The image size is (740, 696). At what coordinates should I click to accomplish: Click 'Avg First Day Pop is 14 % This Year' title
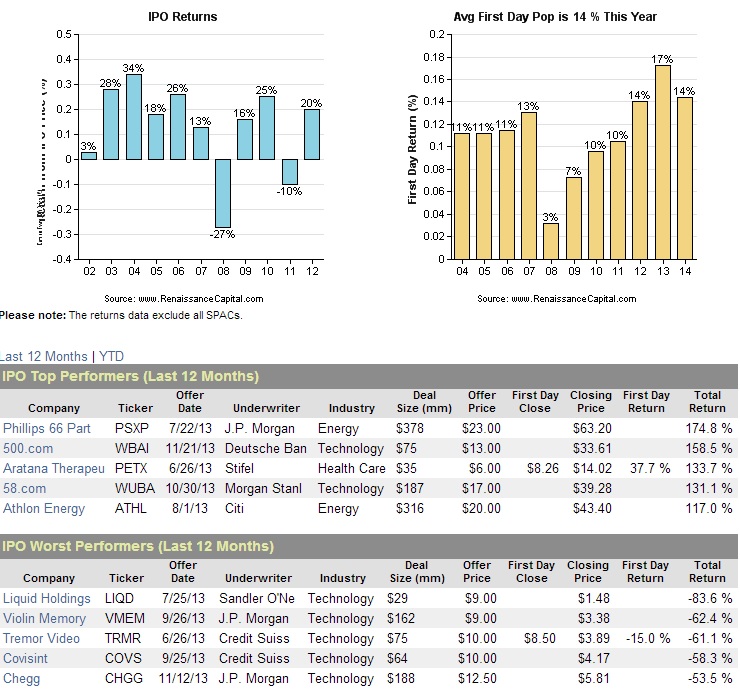555,17
